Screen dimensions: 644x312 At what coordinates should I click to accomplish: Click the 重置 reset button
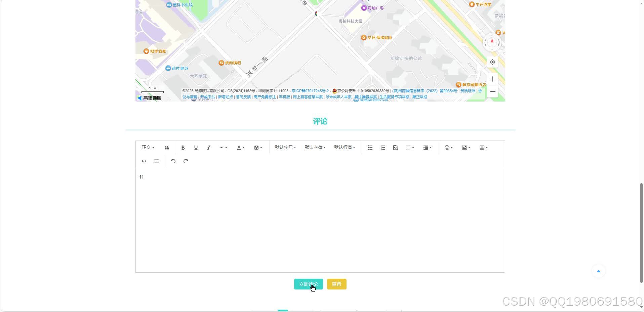pyautogui.click(x=336, y=284)
